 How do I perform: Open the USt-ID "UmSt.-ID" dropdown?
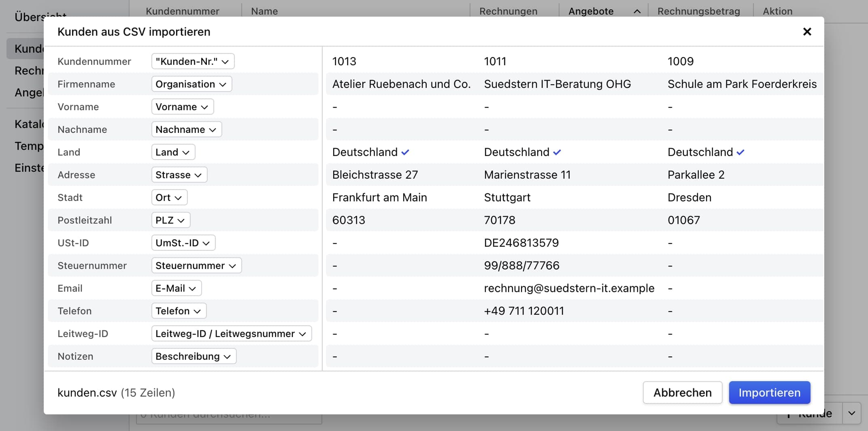[183, 243]
